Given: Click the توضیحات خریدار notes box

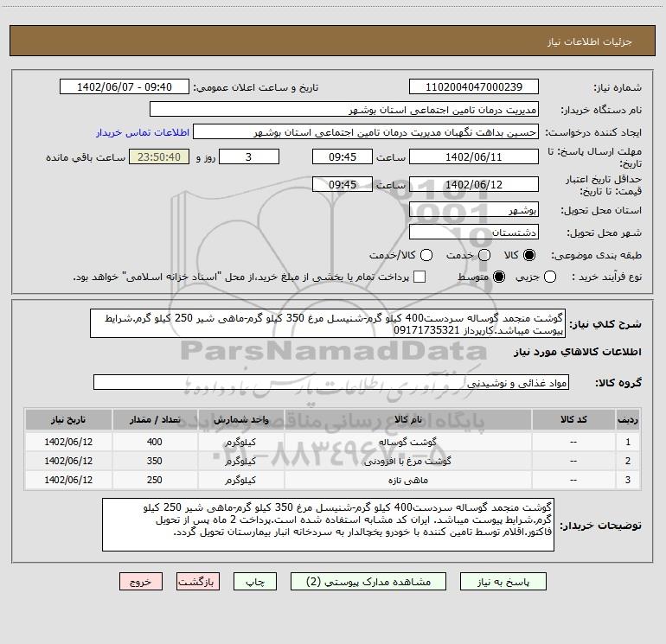Looking at the screenshot, I should [328, 525].
